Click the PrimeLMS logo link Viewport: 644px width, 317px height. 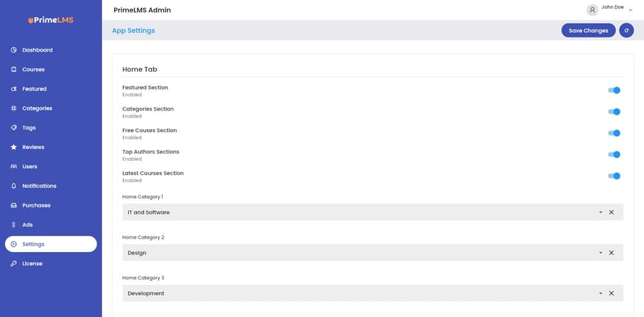pyautogui.click(x=51, y=20)
